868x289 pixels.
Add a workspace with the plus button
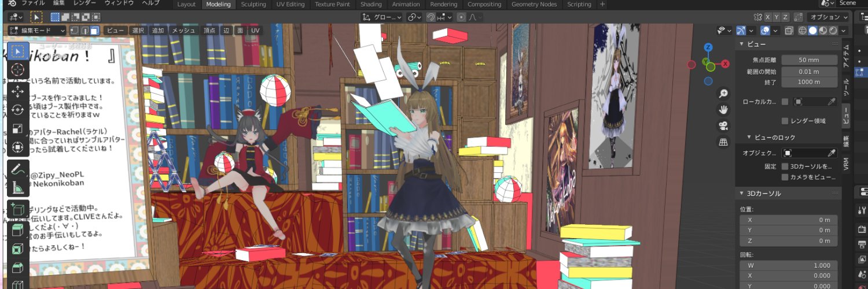pos(602,5)
